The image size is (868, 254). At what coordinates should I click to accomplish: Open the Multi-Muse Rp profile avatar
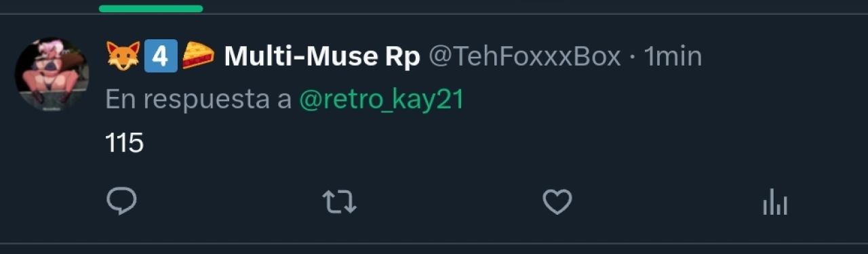53,73
